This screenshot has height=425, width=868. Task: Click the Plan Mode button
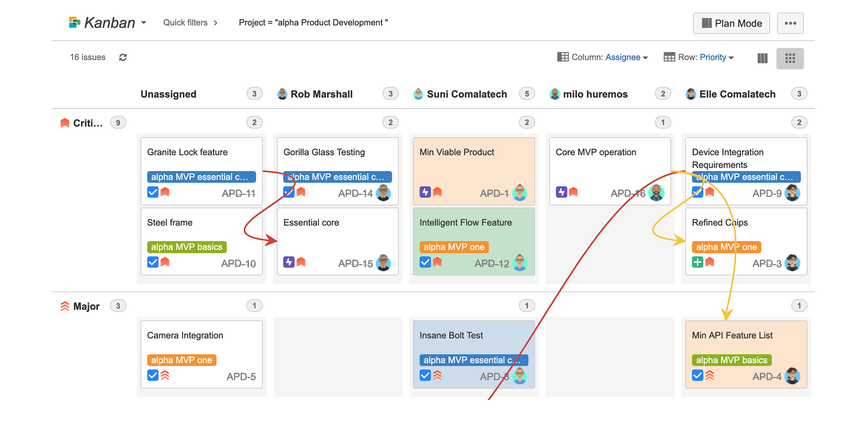(x=731, y=23)
